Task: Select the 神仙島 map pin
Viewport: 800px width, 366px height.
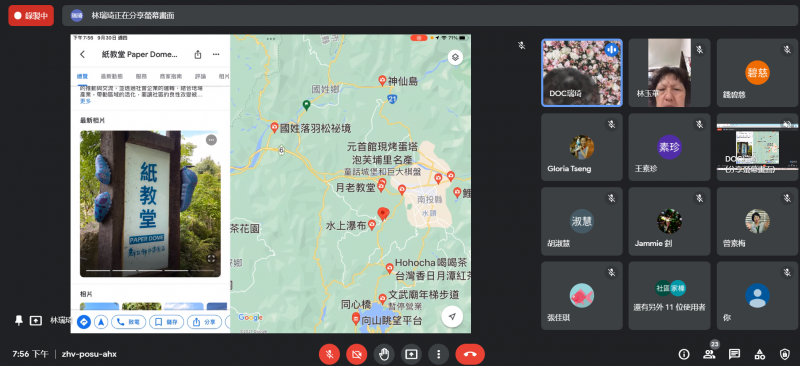Action: (x=382, y=80)
